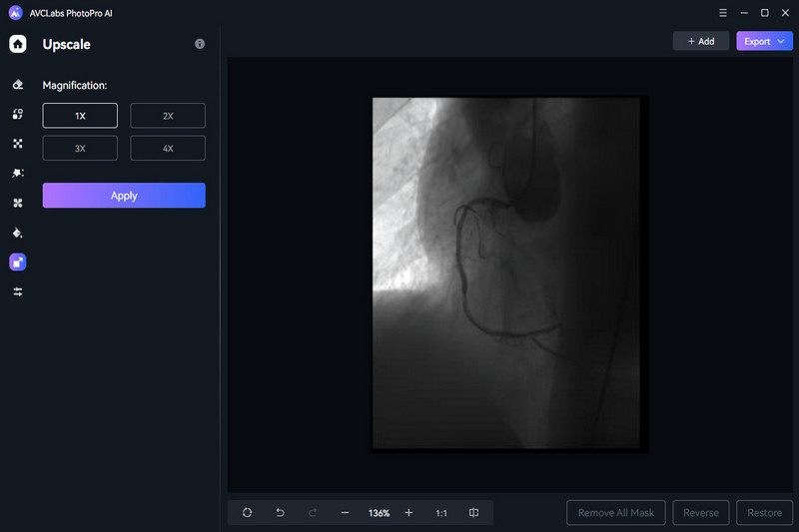Open the Adjust sliders tool in sidebar

tap(18, 291)
